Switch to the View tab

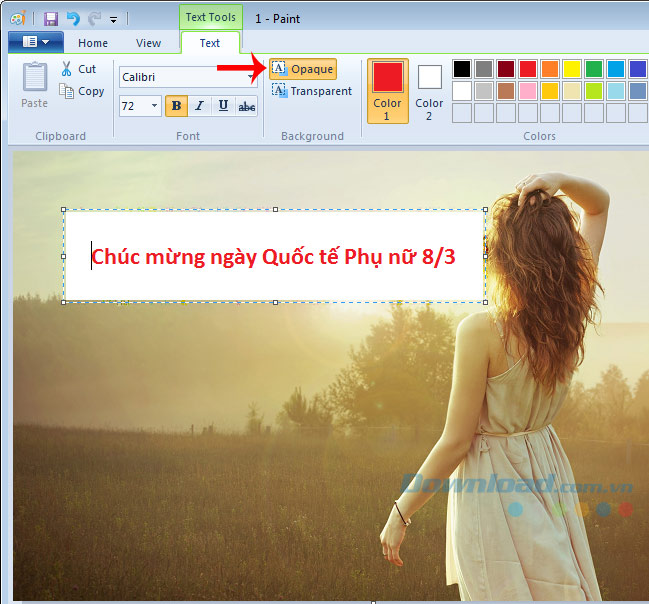148,43
